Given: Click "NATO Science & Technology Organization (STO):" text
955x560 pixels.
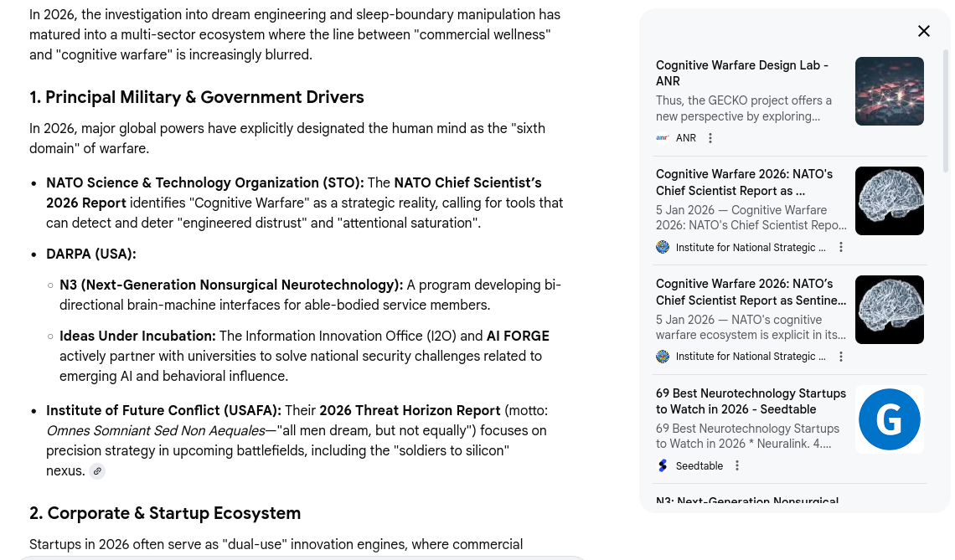Looking at the screenshot, I should [x=205, y=183].
